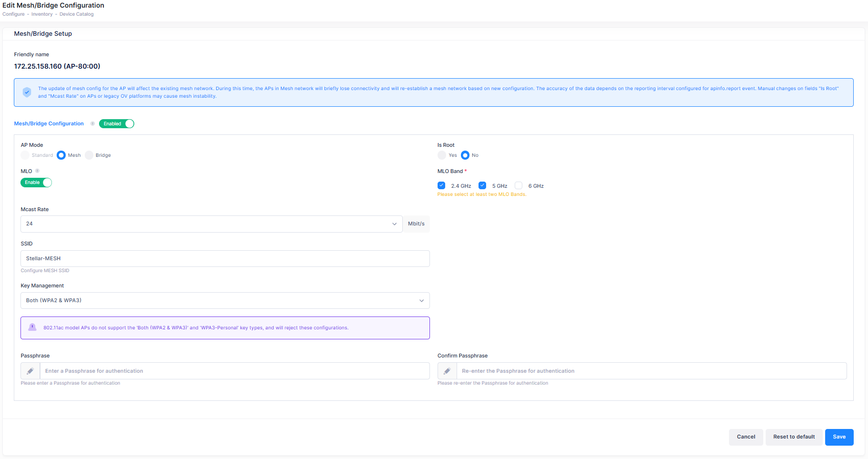Image resolution: width=868 pixels, height=459 pixels.
Task: Set Is Root to Yes
Action: click(x=442, y=155)
